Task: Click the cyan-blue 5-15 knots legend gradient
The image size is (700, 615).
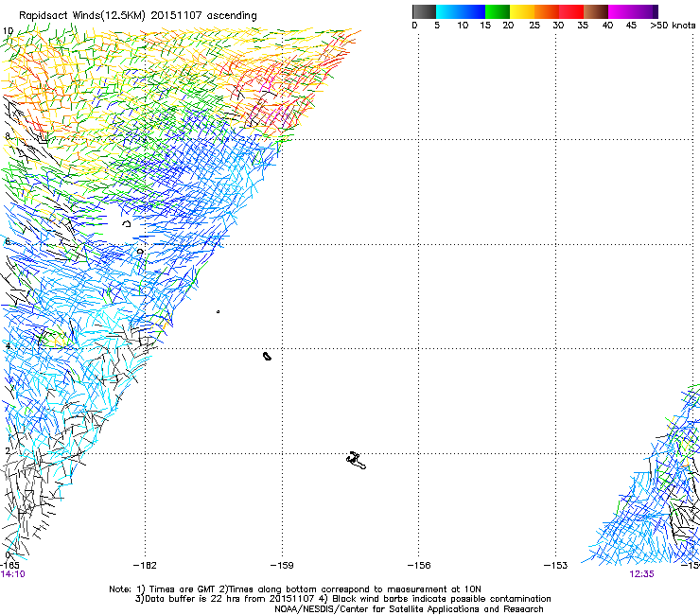Action: click(x=461, y=11)
